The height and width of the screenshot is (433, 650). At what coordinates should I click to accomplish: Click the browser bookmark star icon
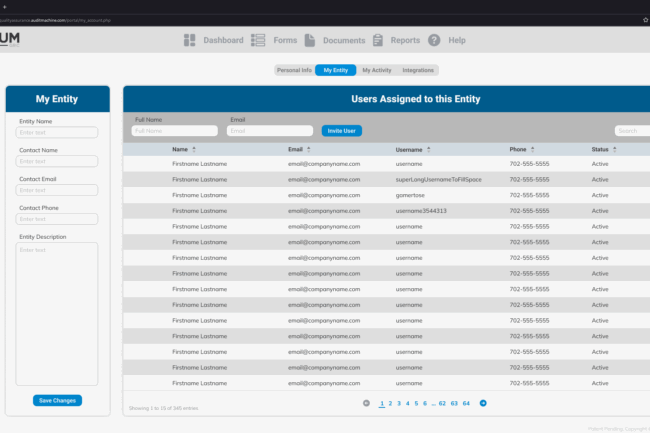click(645, 19)
